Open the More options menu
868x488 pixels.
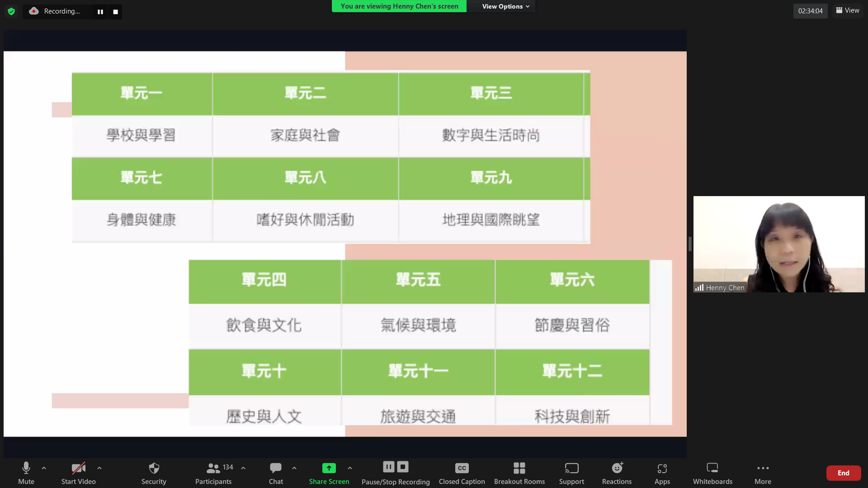[763, 472]
